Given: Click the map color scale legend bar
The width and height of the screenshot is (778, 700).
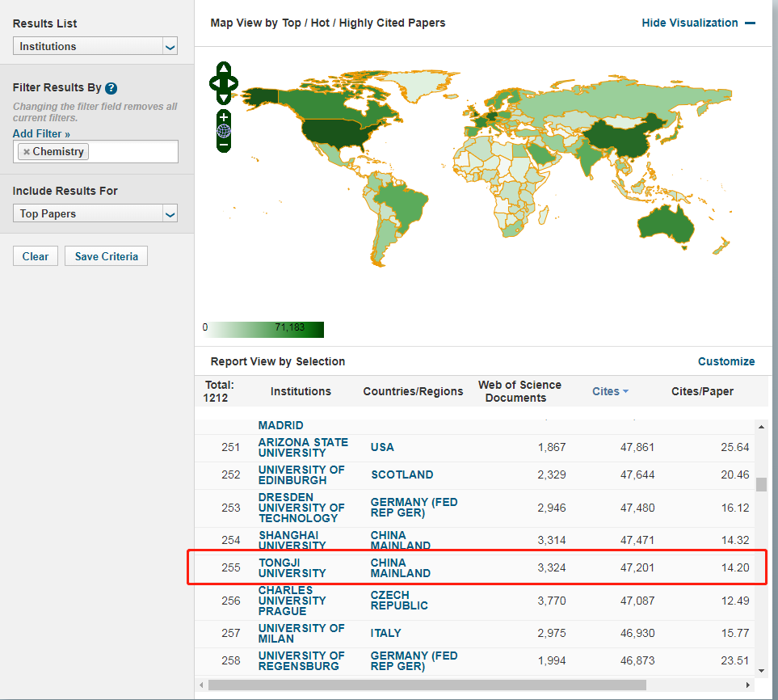Looking at the screenshot, I should tap(267, 330).
